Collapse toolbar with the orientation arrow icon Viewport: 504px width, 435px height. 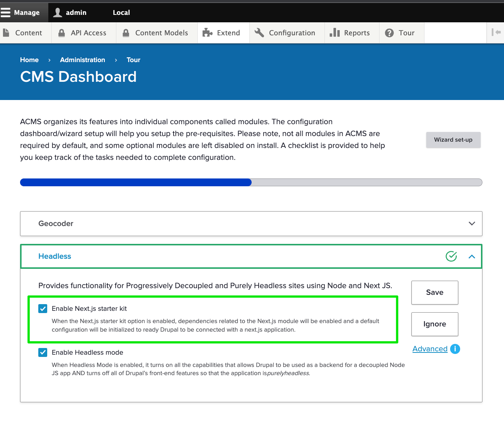click(x=496, y=32)
